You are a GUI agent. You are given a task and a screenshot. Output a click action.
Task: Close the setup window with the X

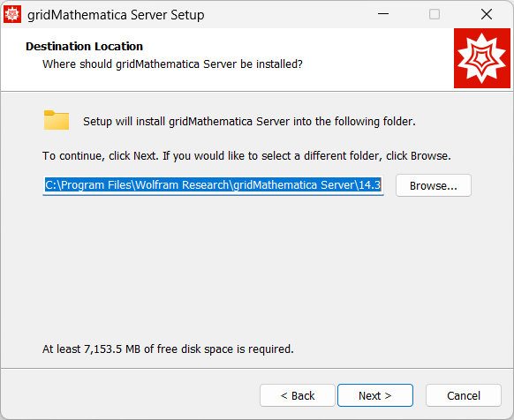(x=487, y=14)
